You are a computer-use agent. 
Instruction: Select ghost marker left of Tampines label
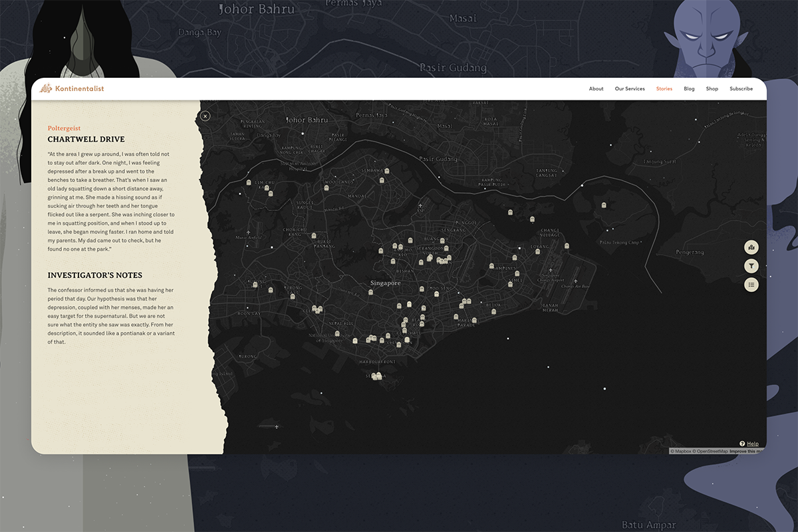pyautogui.click(x=491, y=266)
